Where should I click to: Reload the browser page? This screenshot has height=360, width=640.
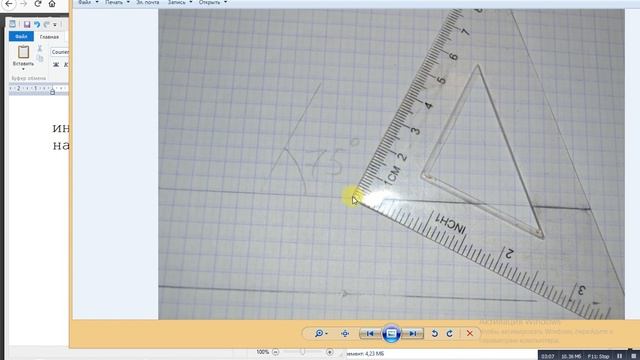(38, 4)
